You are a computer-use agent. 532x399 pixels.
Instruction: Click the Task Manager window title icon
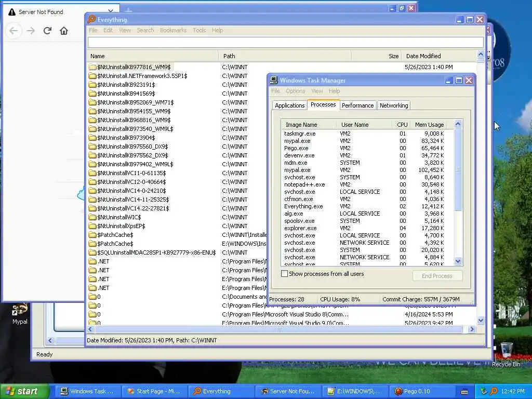pyautogui.click(x=274, y=81)
